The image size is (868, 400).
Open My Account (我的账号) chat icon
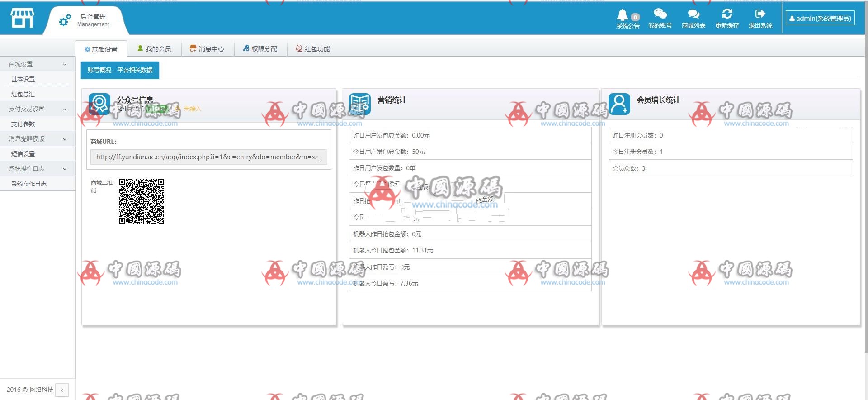click(x=660, y=14)
